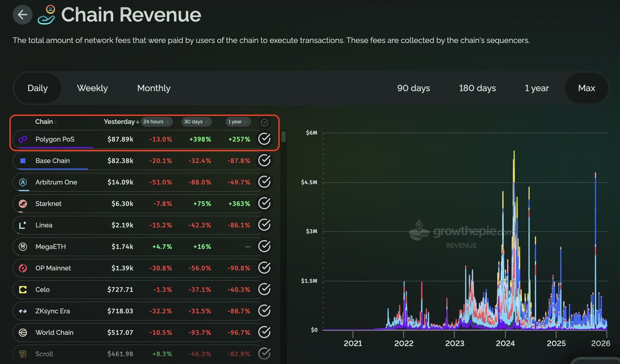Click the Polygon PoS purple revenue bar
Screen dimensions: 620x364
click(x=55, y=147)
